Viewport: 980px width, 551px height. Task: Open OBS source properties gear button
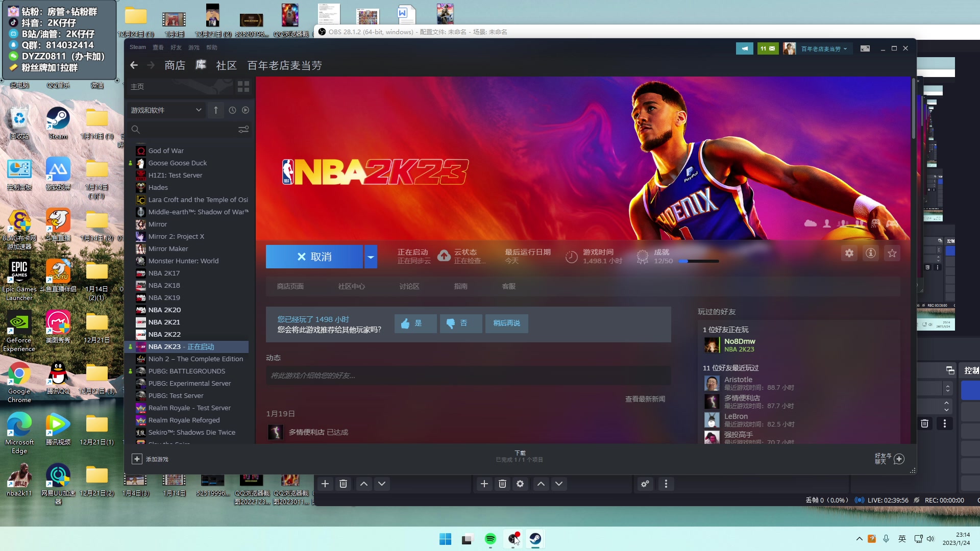tap(520, 484)
